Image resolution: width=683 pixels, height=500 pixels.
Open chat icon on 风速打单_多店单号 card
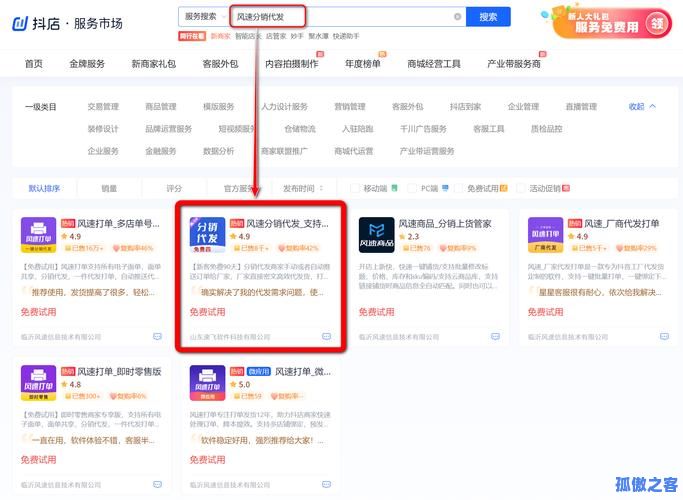coord(157,336)
